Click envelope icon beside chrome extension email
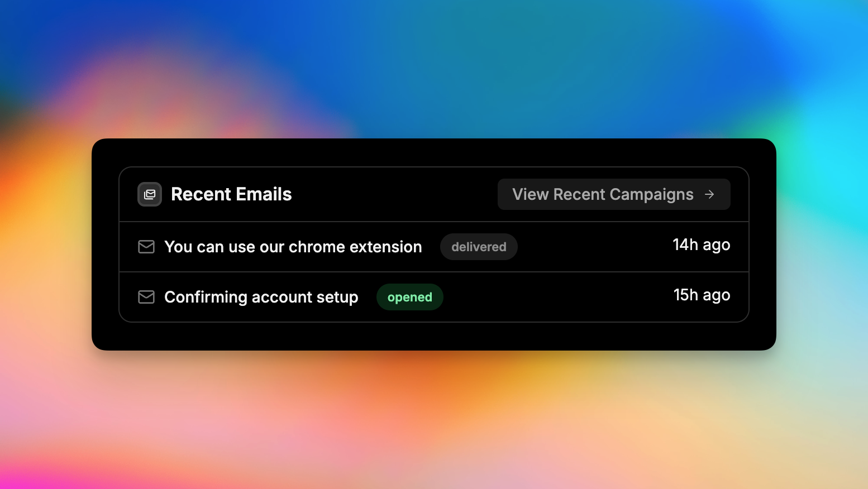The width and height of the screenshot is (868, 489). [x=146, y=247]
